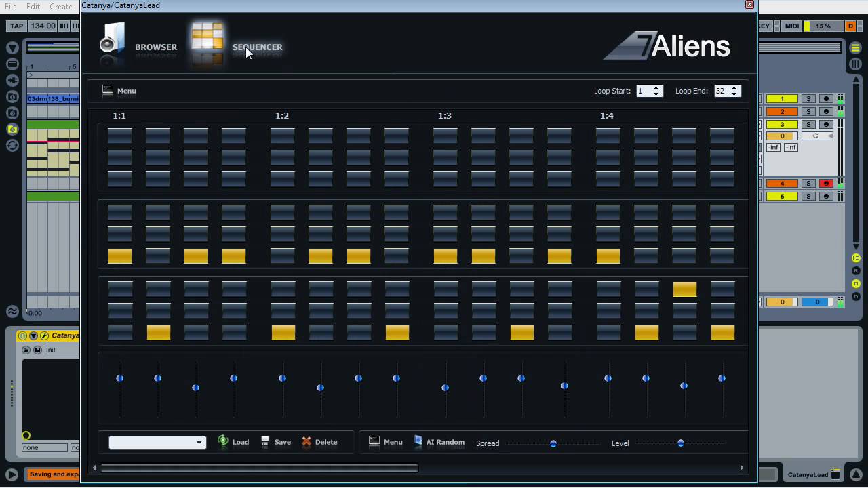Open the bottom Menu next to AI Random
Image resolution: width=868 pixels, height=488 pixels.
pos(386,442)
